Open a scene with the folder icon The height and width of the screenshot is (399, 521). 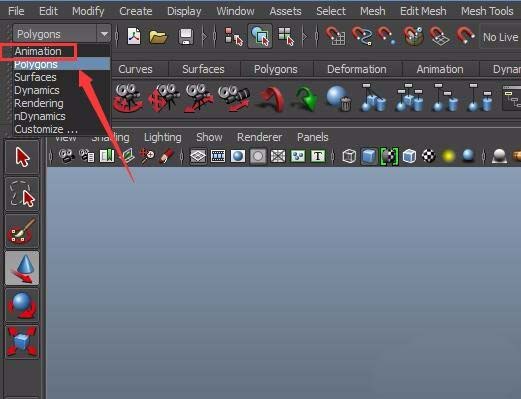click(x=158, y=37)
